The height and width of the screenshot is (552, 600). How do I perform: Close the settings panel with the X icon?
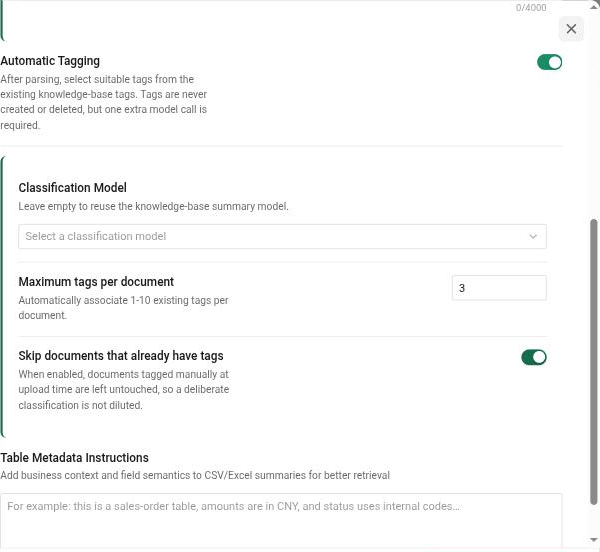tap(571, 29)
